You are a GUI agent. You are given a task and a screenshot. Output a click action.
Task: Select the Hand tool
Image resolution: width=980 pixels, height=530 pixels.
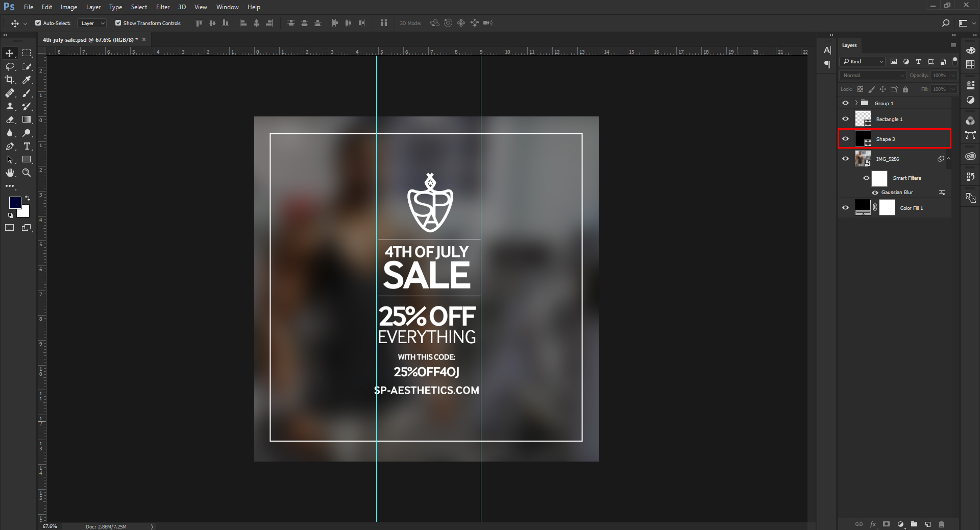tap(10, 173)
